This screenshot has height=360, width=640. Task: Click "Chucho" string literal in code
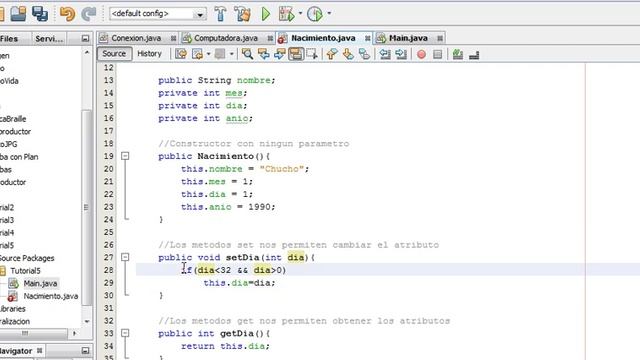coord(282,169)
